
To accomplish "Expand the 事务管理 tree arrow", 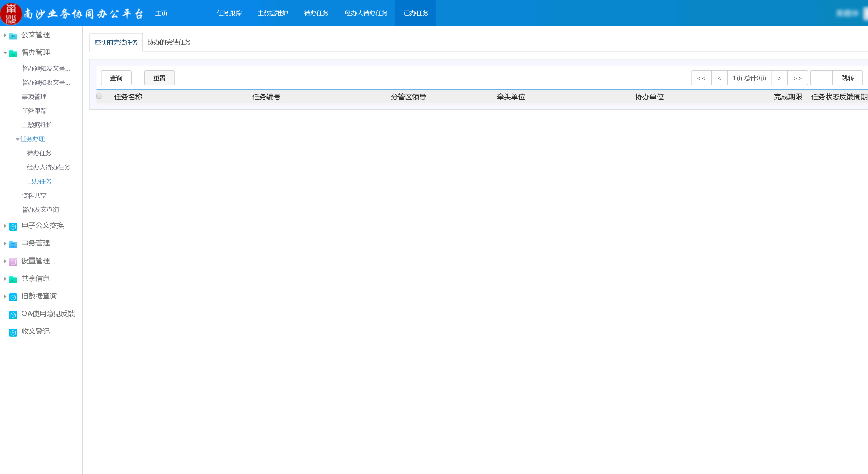I will 5,243.
